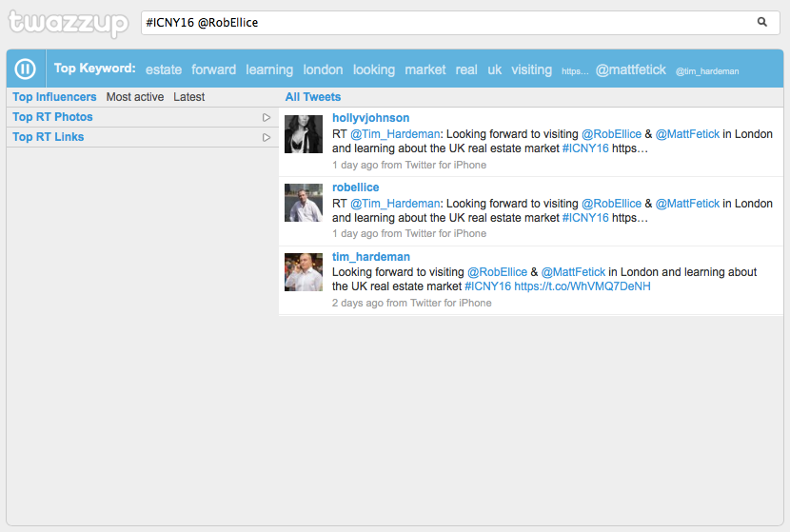
Task: Open hollyvjohnson profile avatar
Action: click(304, 134)
